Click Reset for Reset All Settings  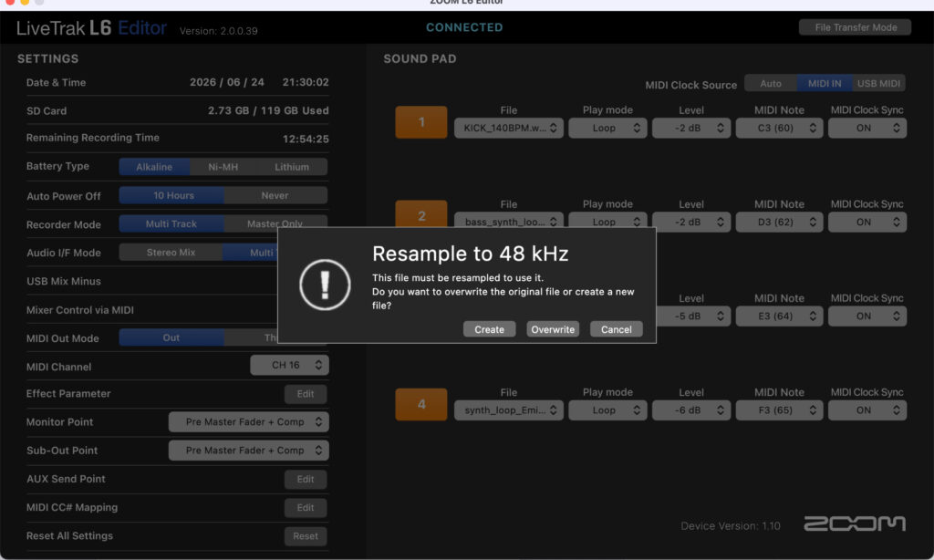pyautogui.click(x=305, y=536)
